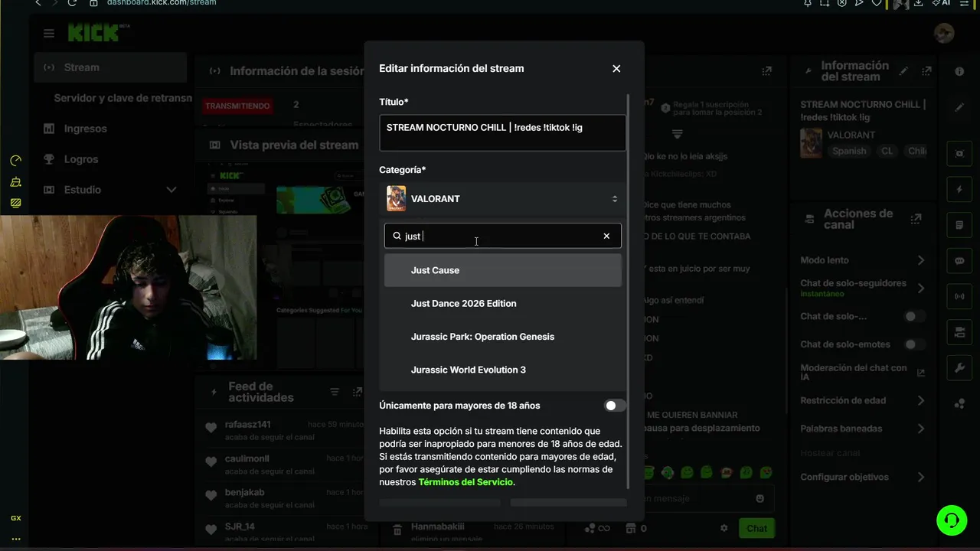This screenshot has height=551, width=980.
Task: Open the three-dots menu in the browser sidebar
Action: coord(15,539)
